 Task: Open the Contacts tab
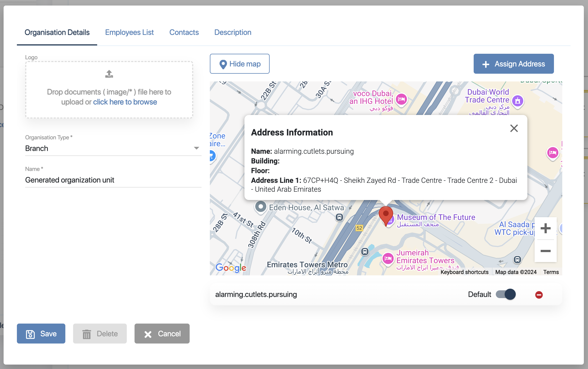(x=184, y=32)
